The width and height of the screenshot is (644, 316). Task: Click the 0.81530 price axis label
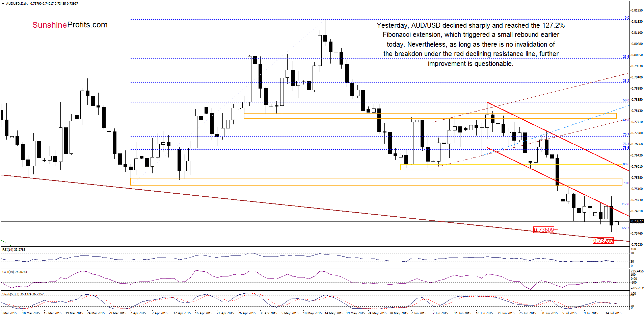tap(637, 22)
